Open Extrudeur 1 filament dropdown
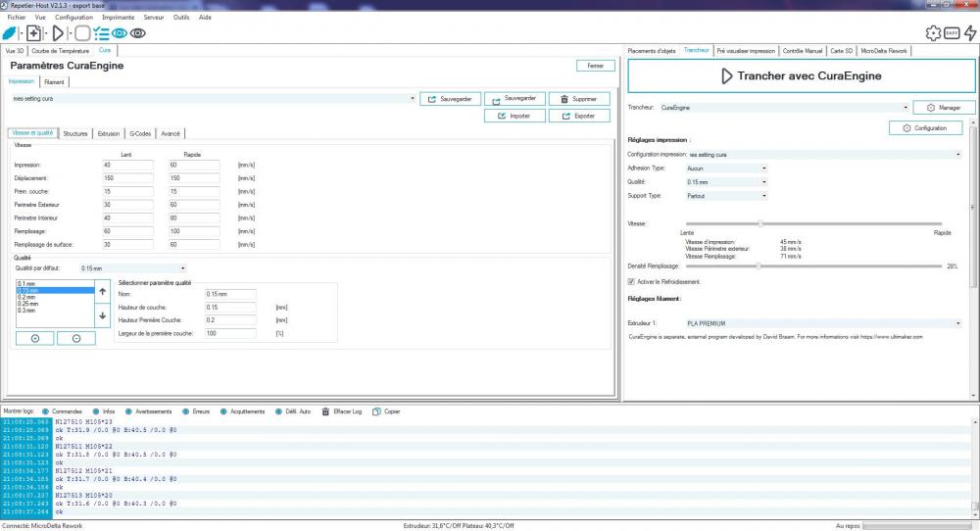Screen dimensions: 980x531 (824, 323)
